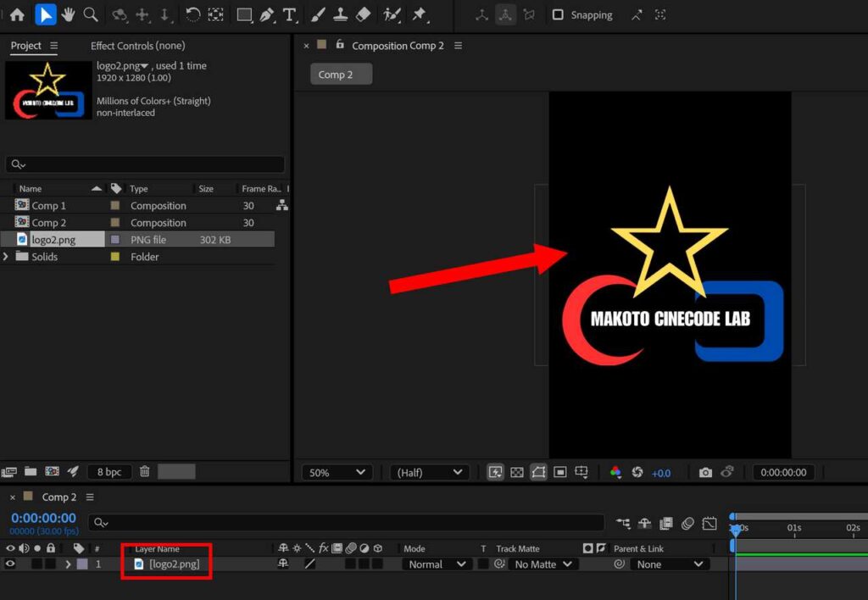Image resolution: width=868 pixels, height=600 pixels.
Task: Create a new composition from Project footer
Action: (x=52, y=471)
